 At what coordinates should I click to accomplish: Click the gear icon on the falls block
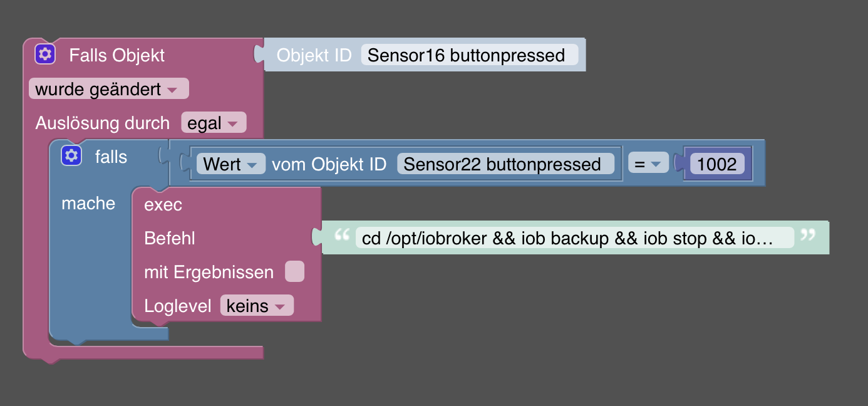coord(71,156)
